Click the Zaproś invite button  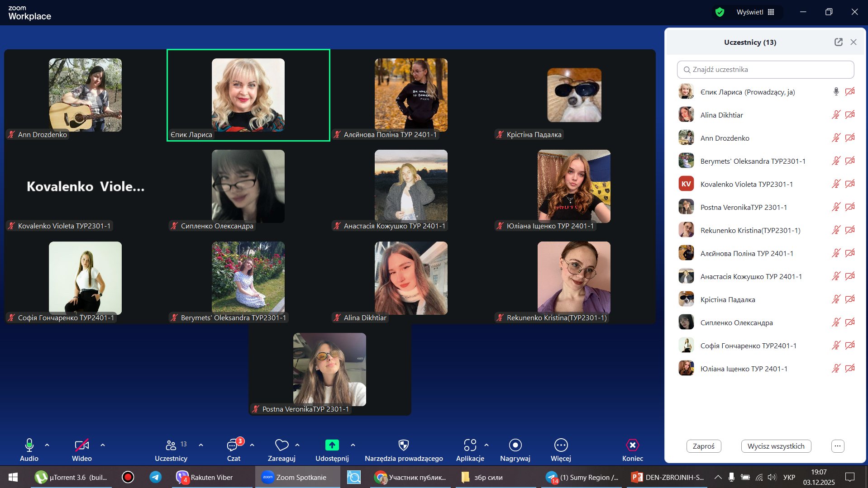(703, 446)
